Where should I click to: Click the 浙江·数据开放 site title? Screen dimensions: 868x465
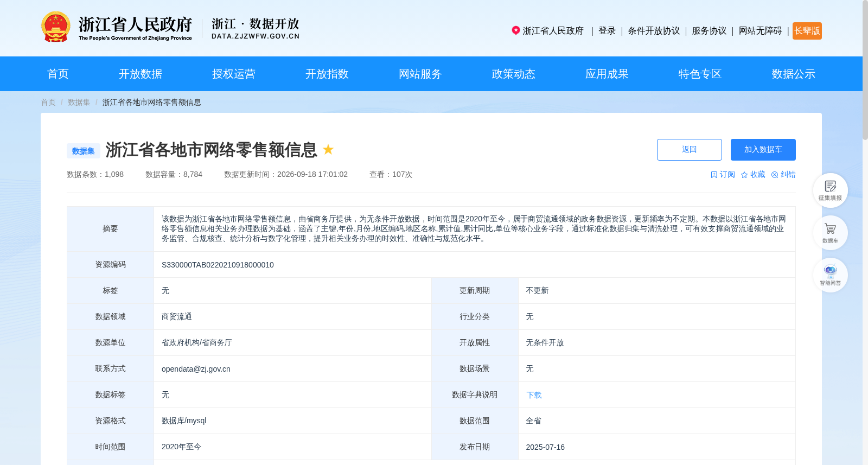tap(256, 28)
